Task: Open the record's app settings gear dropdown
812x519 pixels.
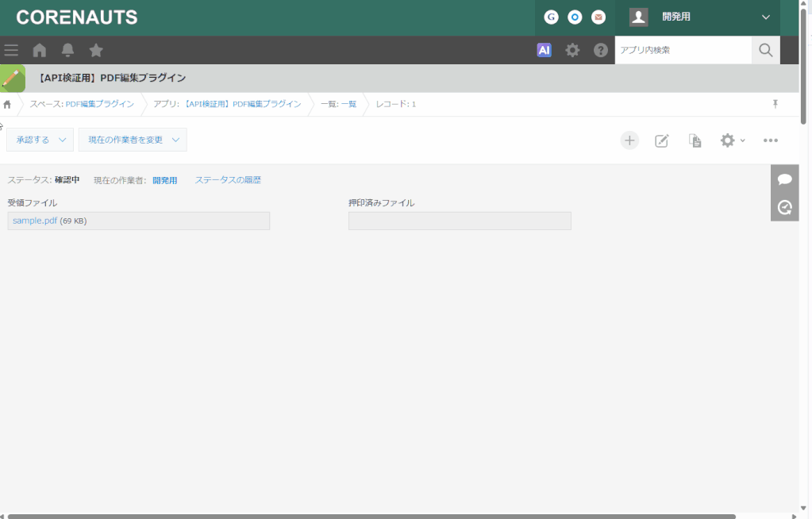Action: point(733,140)
